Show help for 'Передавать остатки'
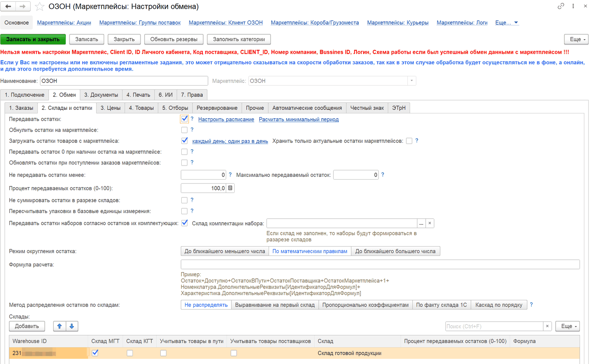The width and height of the screenshot is (590, 364). 192,119
